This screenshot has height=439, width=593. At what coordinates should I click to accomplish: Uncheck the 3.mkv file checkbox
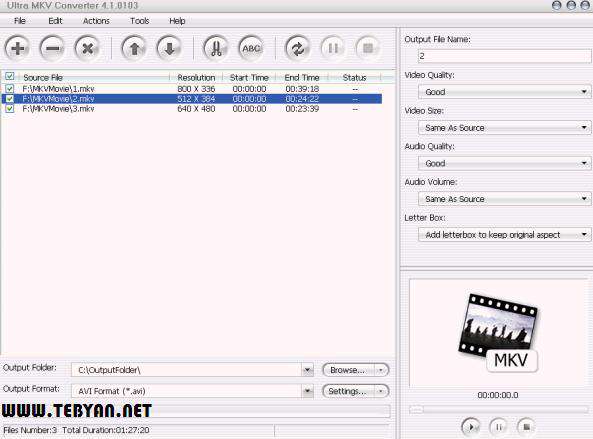click(9, 109)
